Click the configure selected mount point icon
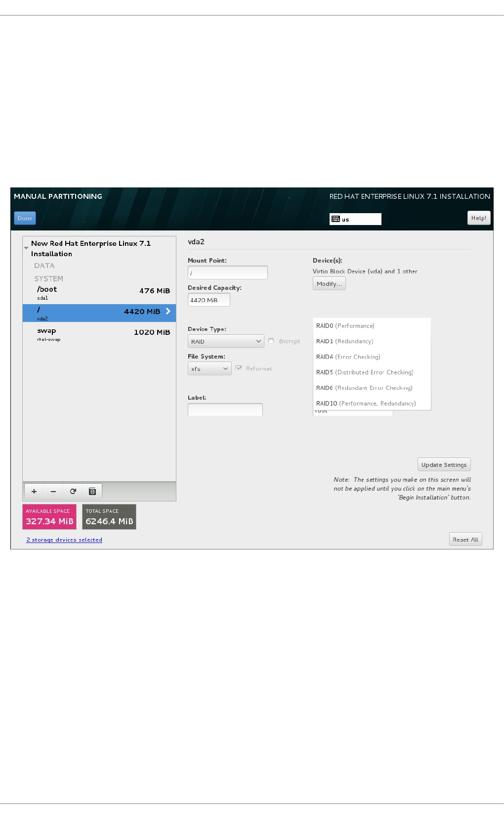Image resolution: width=504 pixels, height=819 pixels. tap(92, 491)
